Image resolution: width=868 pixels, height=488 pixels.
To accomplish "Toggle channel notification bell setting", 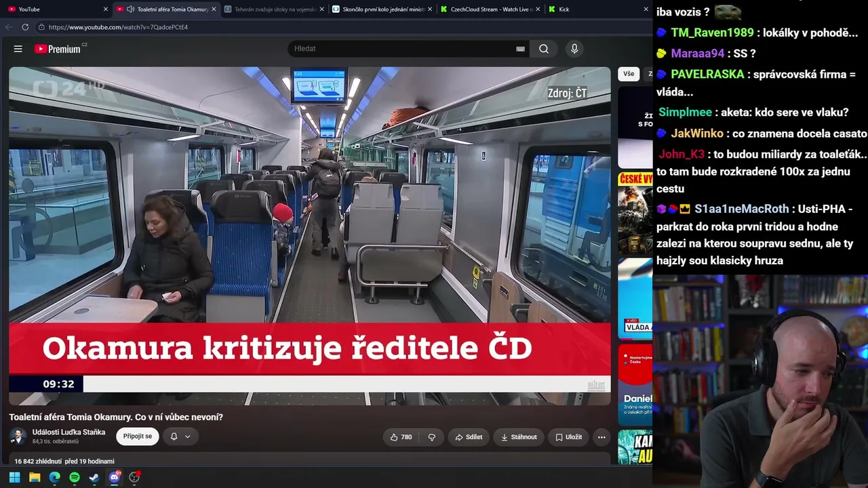I will click(x=174, y=437).
